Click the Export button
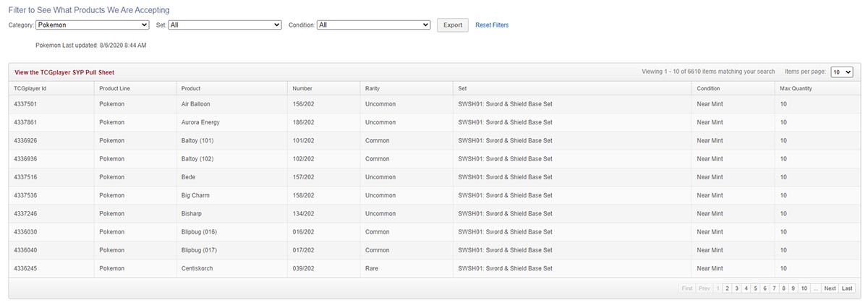The width and height of the screenshot is (868, 308). pos(453,25)
